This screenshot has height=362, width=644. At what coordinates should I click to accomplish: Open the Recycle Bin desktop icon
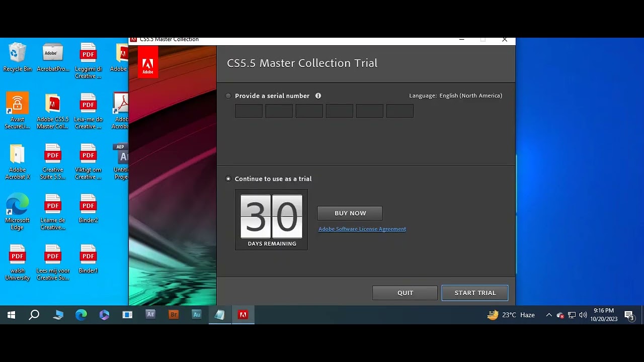click(17, 57)
